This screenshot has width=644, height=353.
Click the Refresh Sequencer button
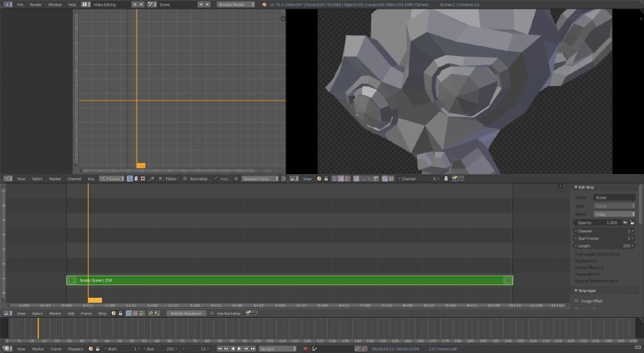pyautogui.click(x=185, y=313)
